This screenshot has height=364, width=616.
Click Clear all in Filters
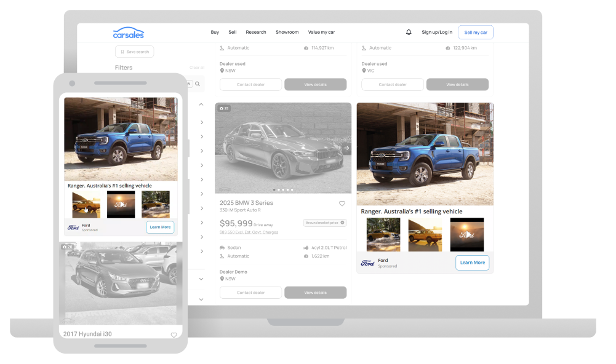click(x=197, y=68)
